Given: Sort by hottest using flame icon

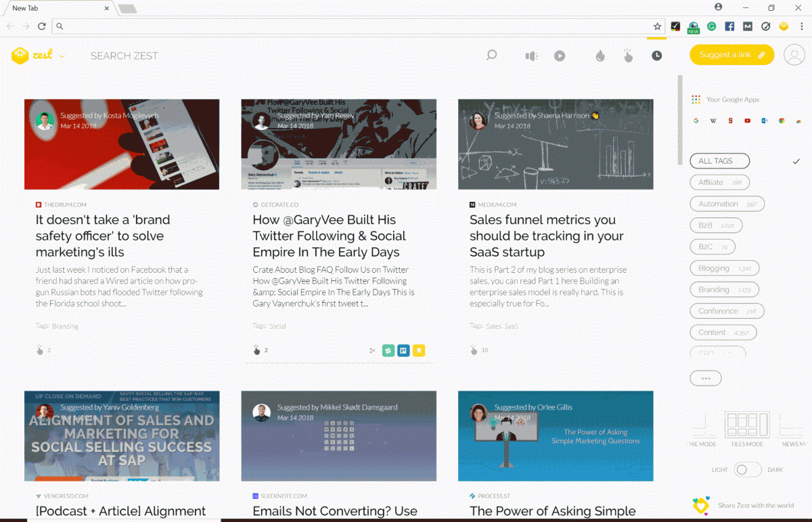Looking at the screenshot, I should coord(600,56).
